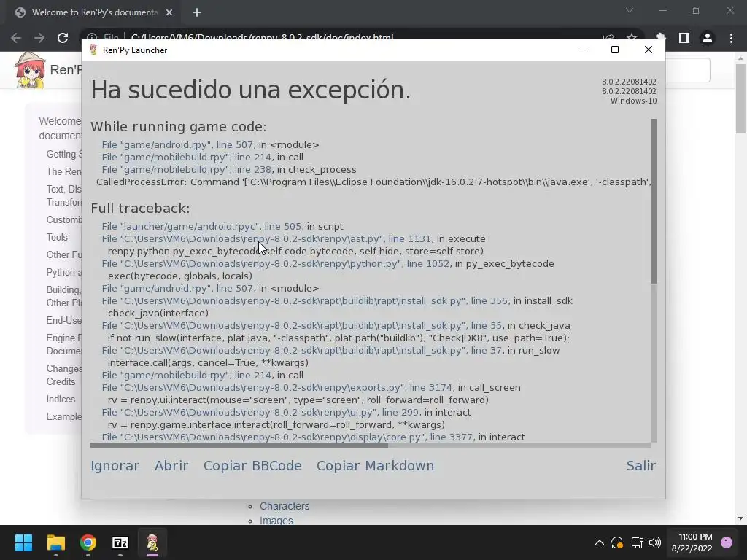Click Ignorar to ignore the exception
747x560 pixels.
(x=115, y=466)
